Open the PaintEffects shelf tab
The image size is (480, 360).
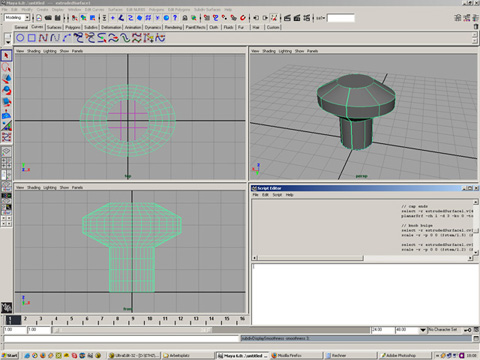(195, 27)
